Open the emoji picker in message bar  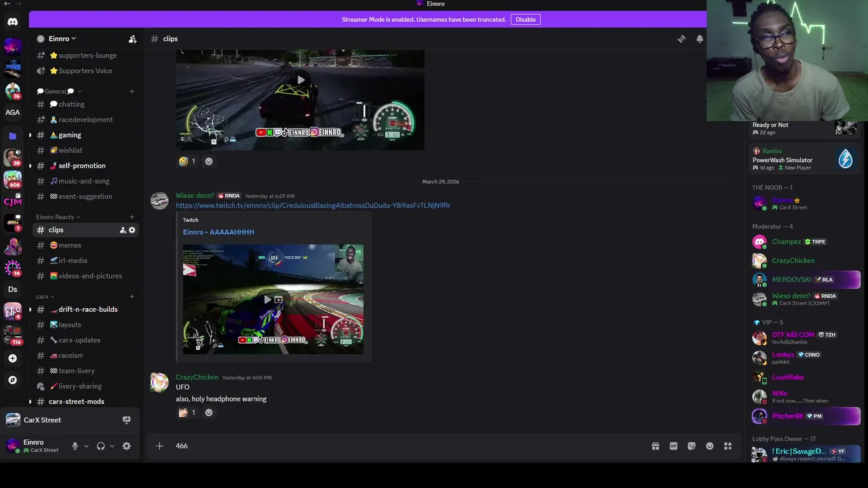point(709,446)
